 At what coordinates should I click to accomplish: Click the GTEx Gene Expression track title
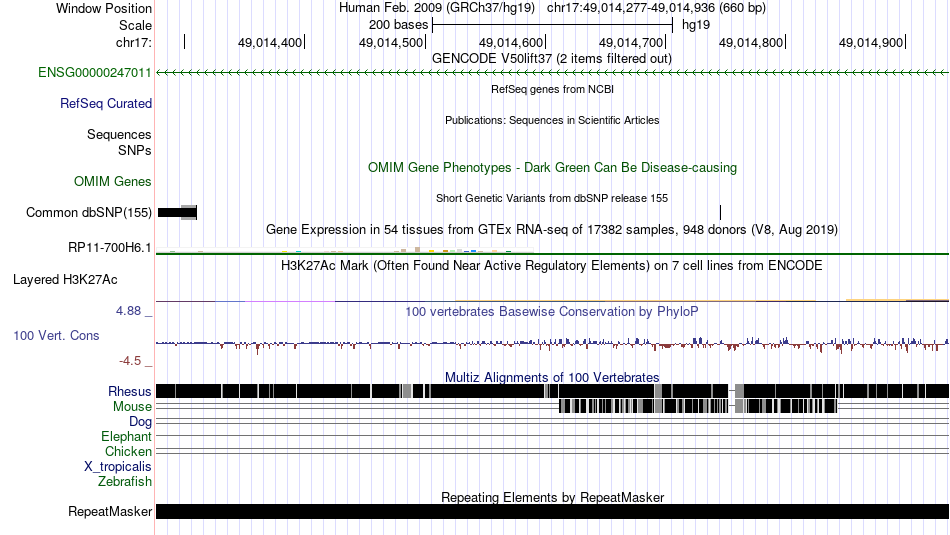[x=552, y=230]
